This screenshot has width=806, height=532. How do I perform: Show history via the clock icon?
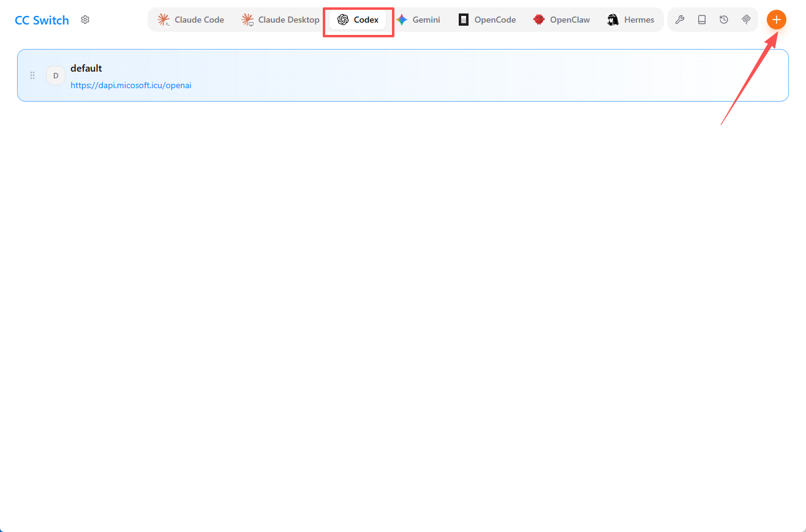[x=724, y=20]
